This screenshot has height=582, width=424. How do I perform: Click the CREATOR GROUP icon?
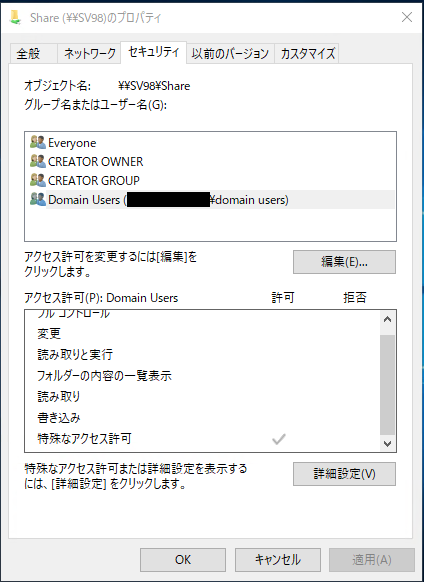click(x=38, y=180)
